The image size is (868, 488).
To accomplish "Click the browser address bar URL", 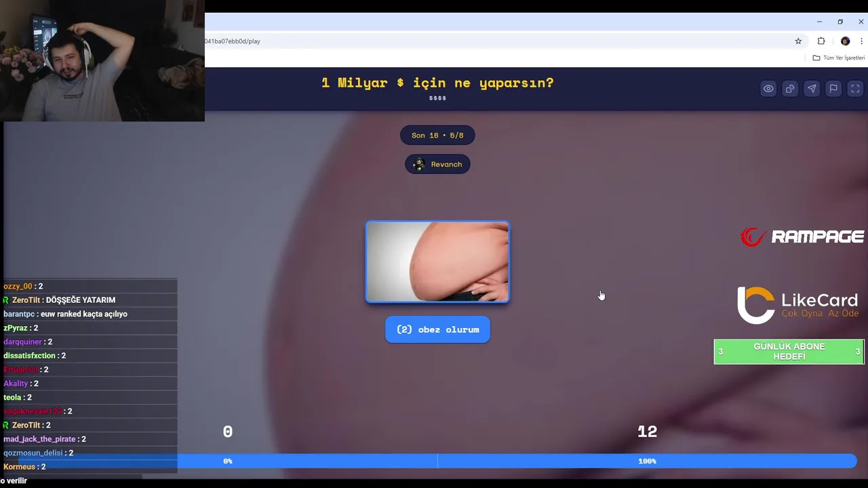I will 233,41.
